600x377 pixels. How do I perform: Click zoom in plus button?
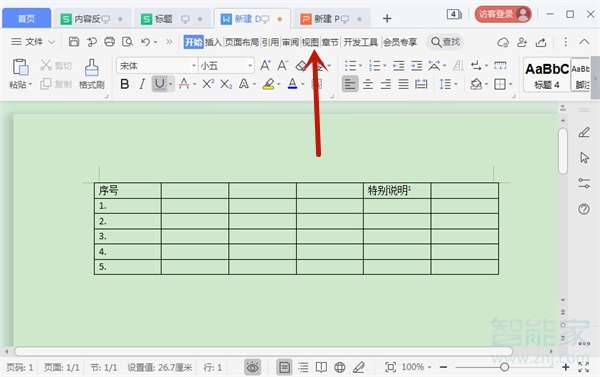566,367
